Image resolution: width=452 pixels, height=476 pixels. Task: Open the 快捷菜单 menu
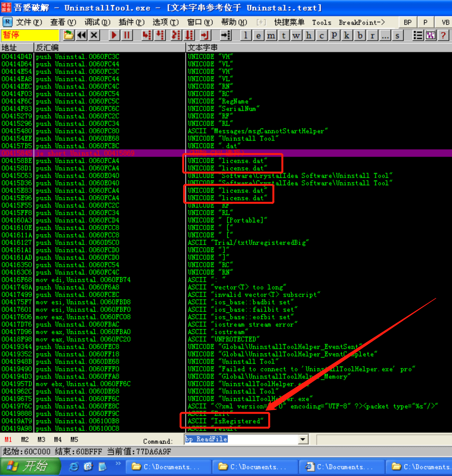tap(289, 22)
